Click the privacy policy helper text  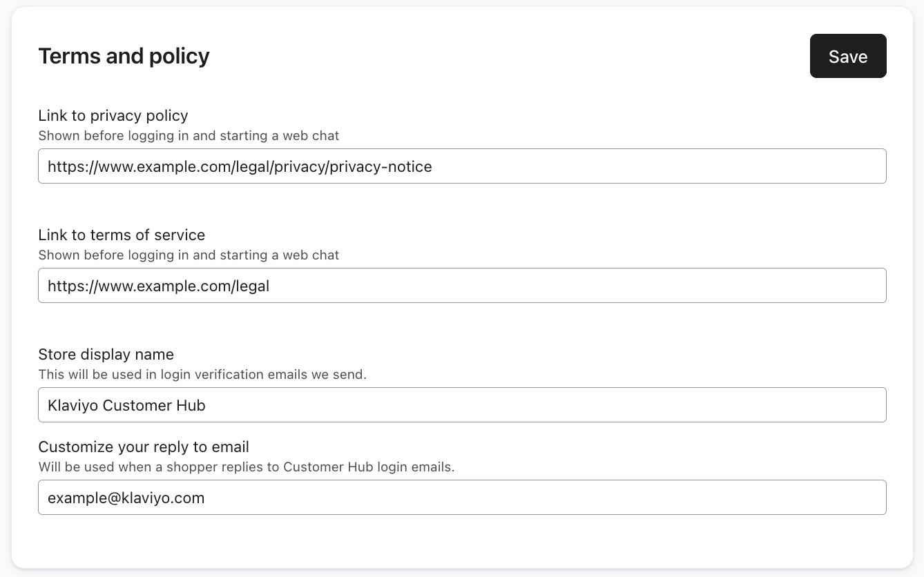[x=189, y=135]
